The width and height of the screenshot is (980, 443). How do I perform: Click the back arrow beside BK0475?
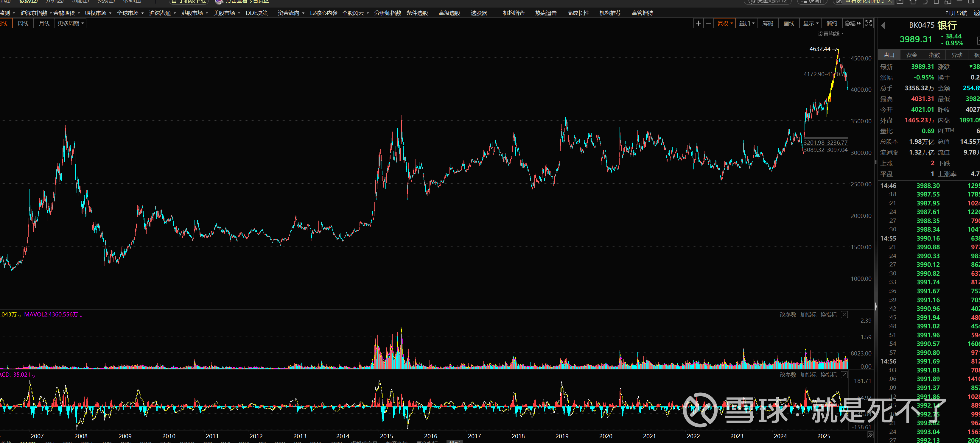coord(883,26)
